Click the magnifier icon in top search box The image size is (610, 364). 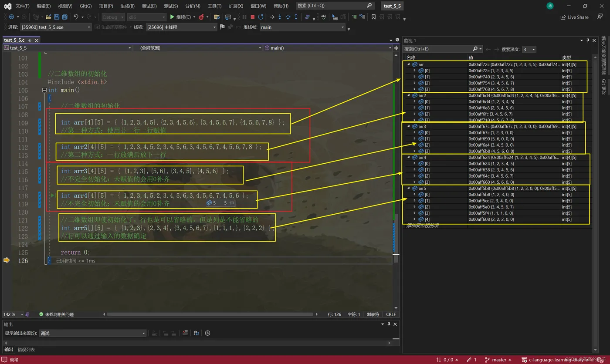(x=369, y=6)
